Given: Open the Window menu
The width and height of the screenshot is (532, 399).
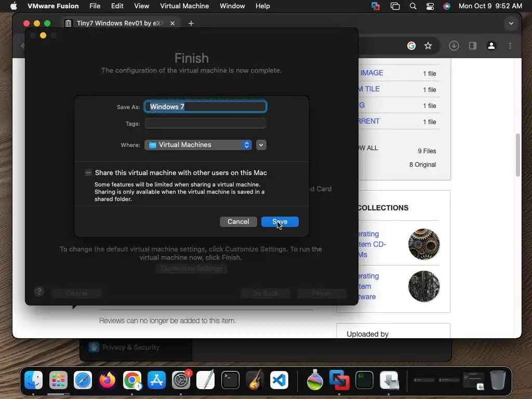Looking at the screenshot, I should [x=232, y=6].
